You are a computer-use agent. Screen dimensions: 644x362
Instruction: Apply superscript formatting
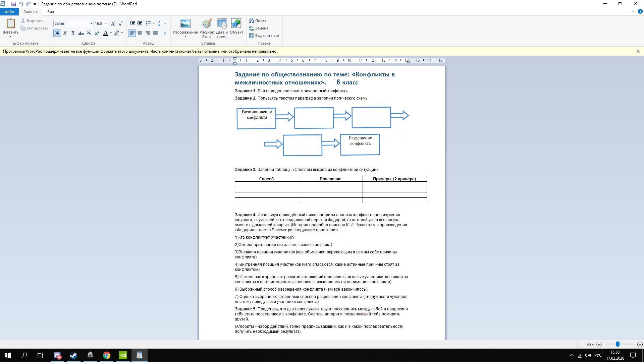coord(97,33)
